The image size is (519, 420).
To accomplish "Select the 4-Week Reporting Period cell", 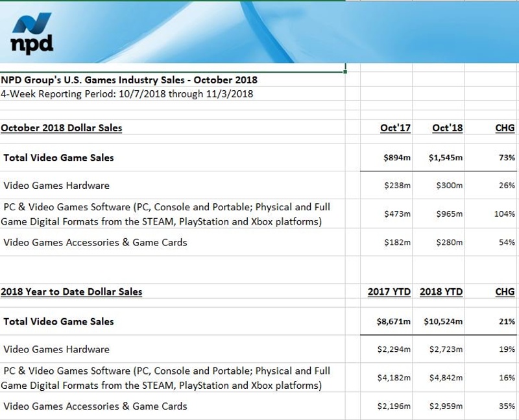I will (x=127, y=93).
